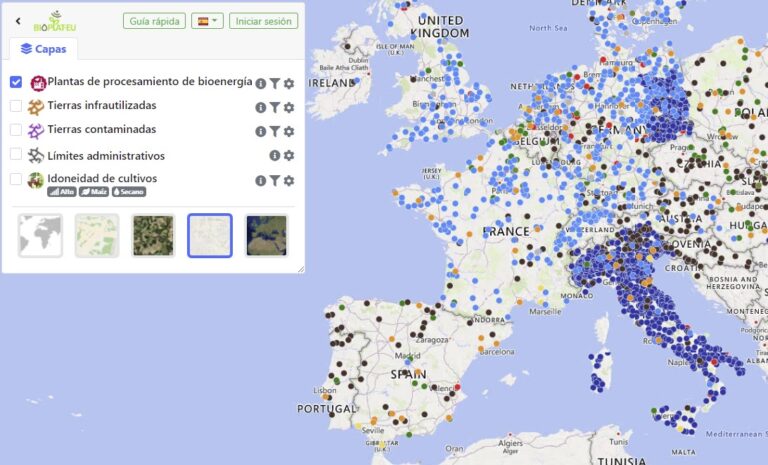The image size is (768, 465).
Task: Click the ANDORRA label on the map
Action: (488, 320)
